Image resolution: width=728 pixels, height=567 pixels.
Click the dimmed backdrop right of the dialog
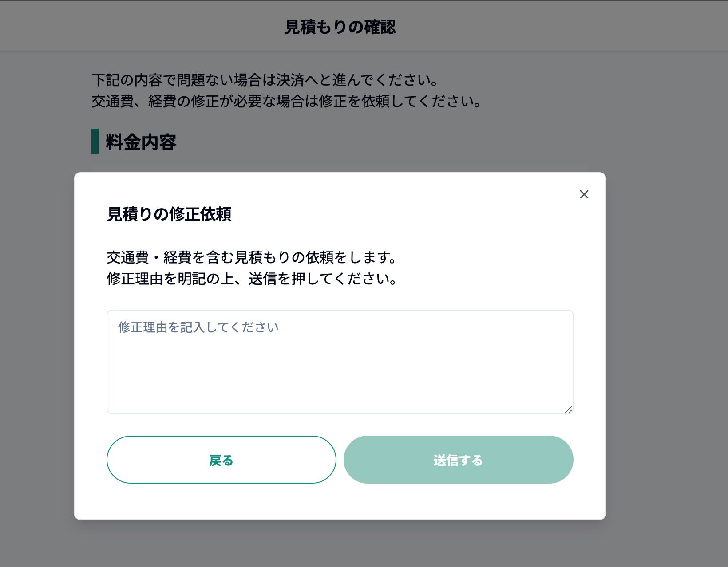pos(667,346)
